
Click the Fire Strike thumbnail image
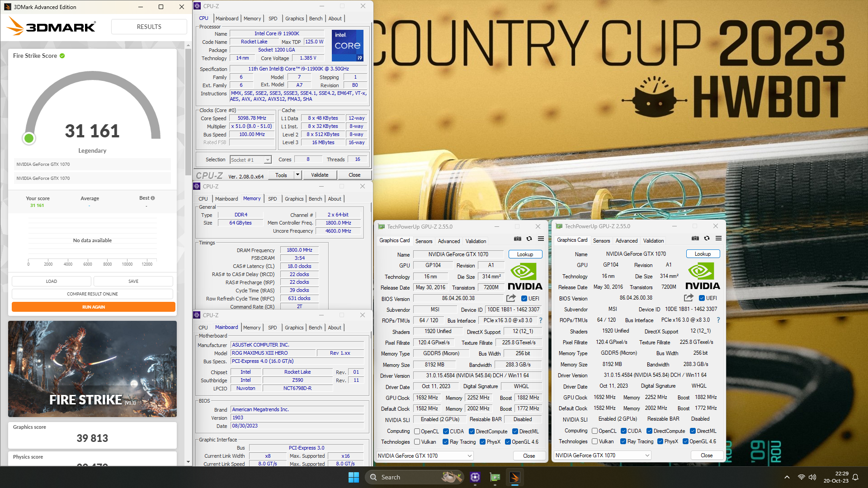click(92, 369)
